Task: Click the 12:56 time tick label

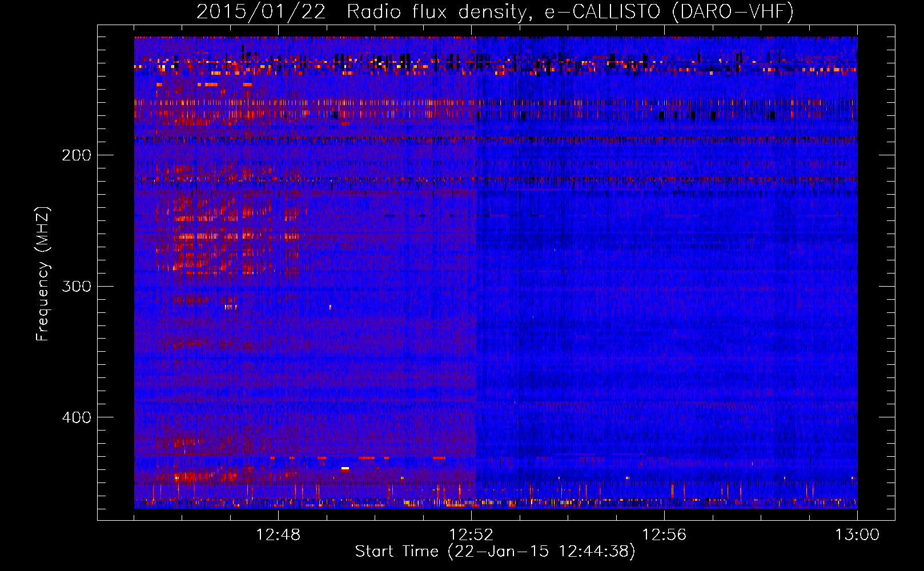Action: pos(664,534)
